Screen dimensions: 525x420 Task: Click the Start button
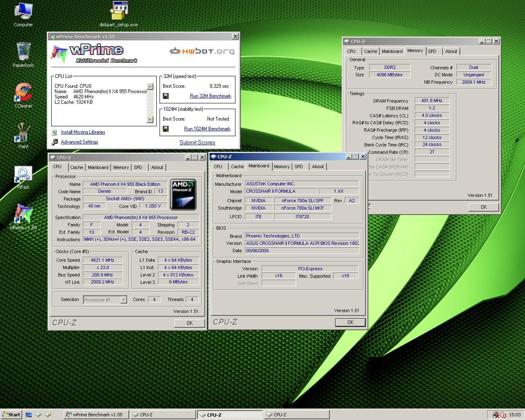pos(11,415)
